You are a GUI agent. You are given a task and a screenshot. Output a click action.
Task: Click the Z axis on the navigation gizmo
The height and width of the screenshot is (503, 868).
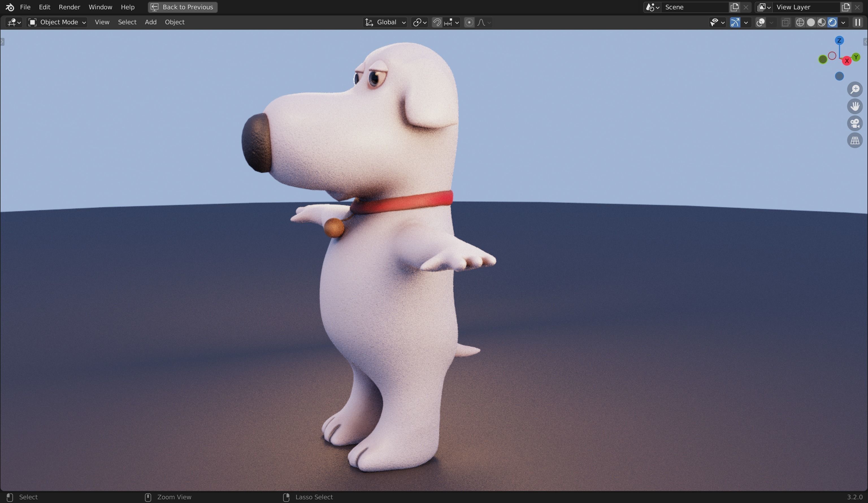[x=839, y=41]
